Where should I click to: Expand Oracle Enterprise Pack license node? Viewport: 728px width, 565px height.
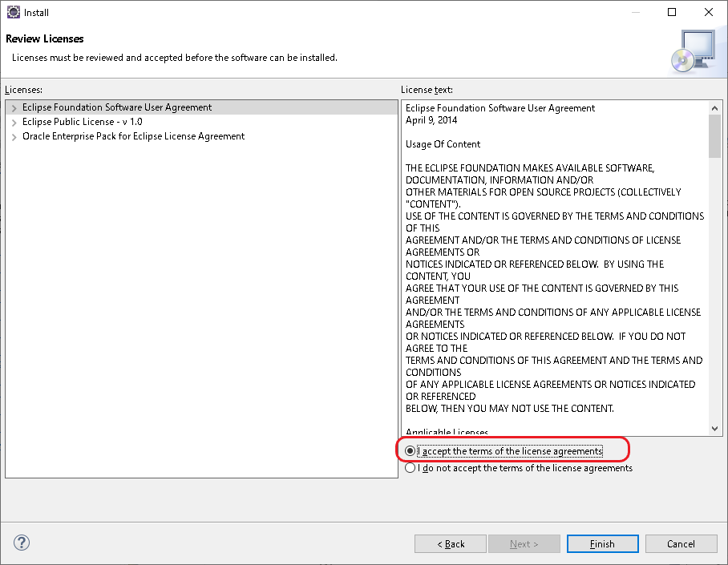[x=14, y=136]
